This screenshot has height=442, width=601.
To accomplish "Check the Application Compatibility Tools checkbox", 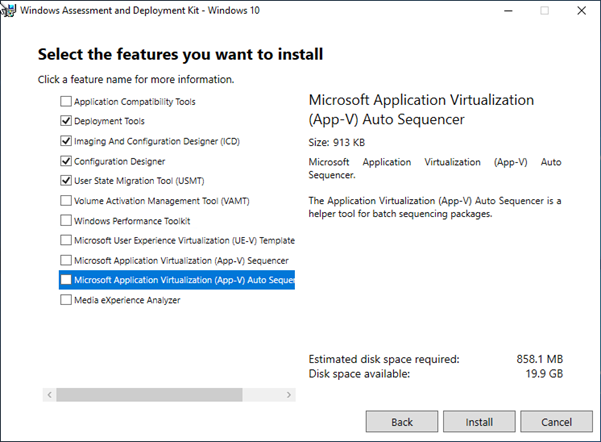I will (66, 101).
